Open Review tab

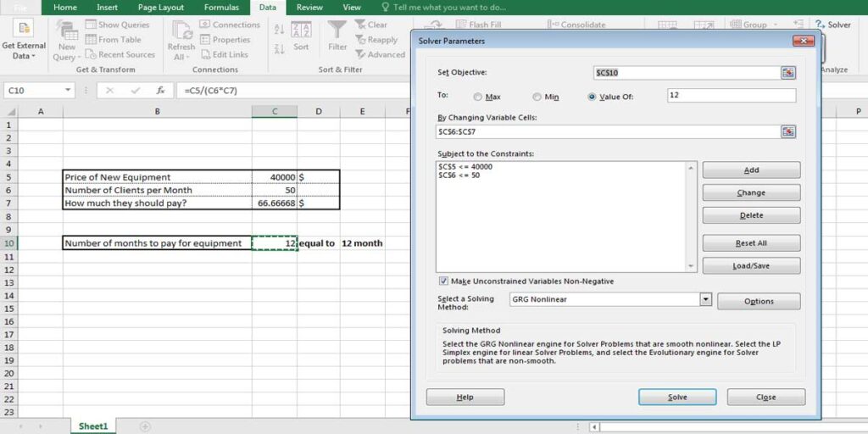pyautogui.click(x=309, y=7)
